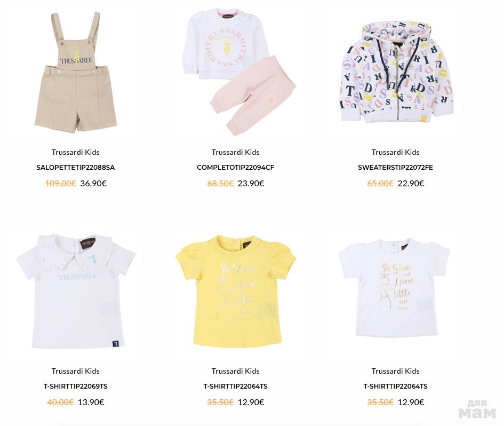
Task: Open the white sweatshirt and pink pants set image
Action: pyautogui.click(x=238, y=73)
